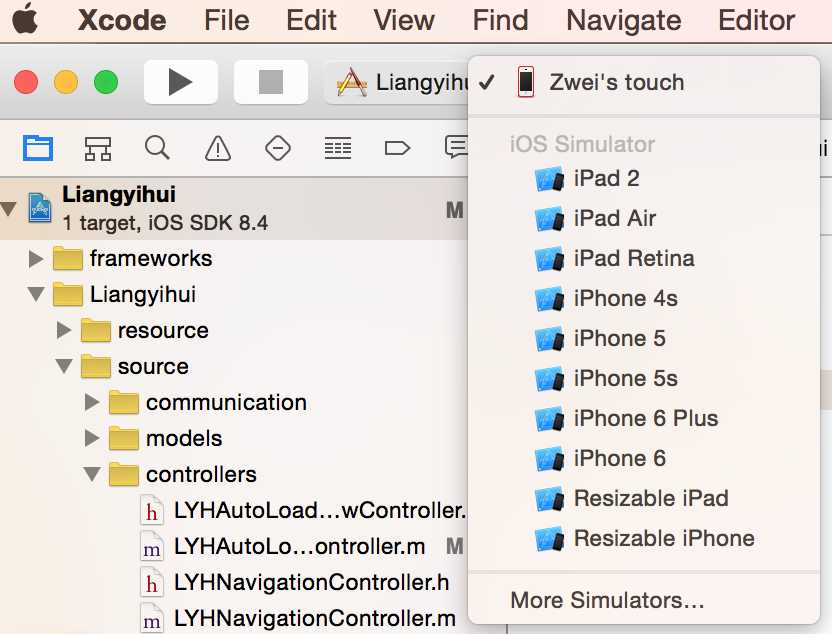The width and height of the screenshot is (832, 634).
Task: Expand the communication folder
Action: [x=92, y=402]
